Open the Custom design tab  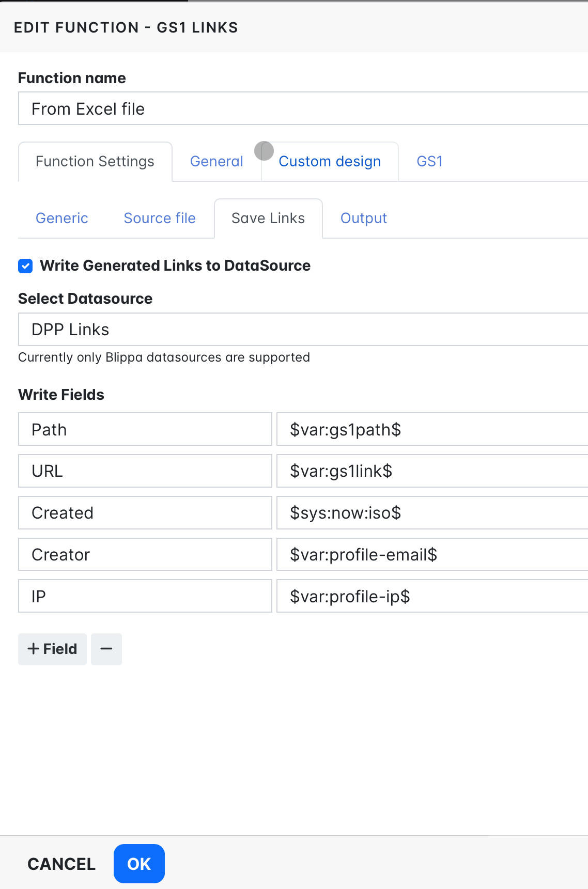(330, 162)
